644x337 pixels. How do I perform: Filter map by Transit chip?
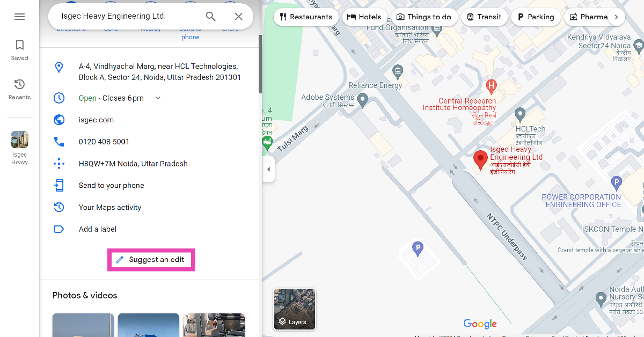click(x=484, y=17)
